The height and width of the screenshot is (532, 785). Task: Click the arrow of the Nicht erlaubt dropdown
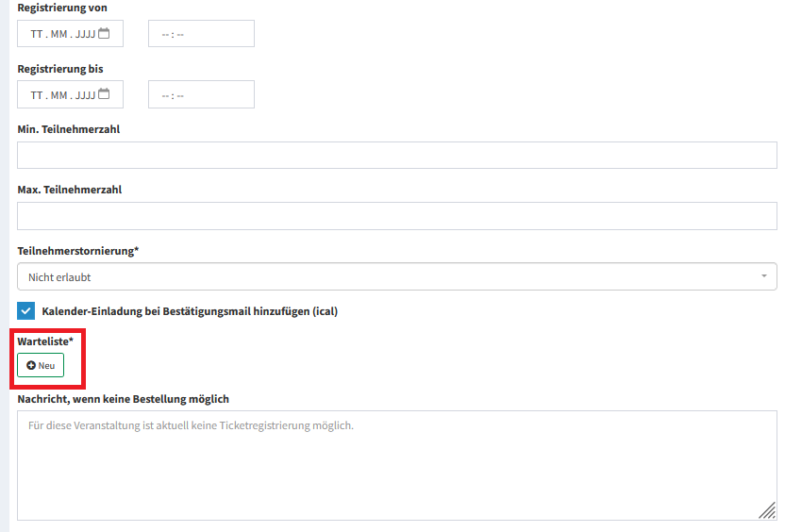click(762, 277)
